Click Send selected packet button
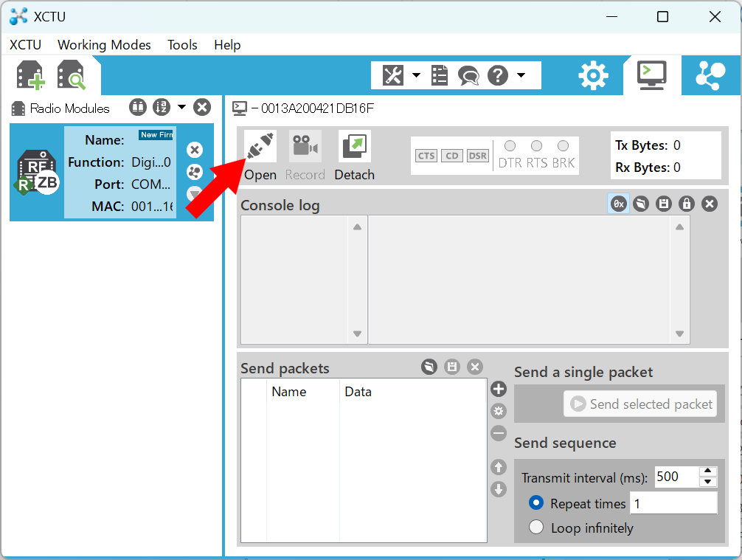Viewport: 742px width, 560px height. click(x=640, y=404)
